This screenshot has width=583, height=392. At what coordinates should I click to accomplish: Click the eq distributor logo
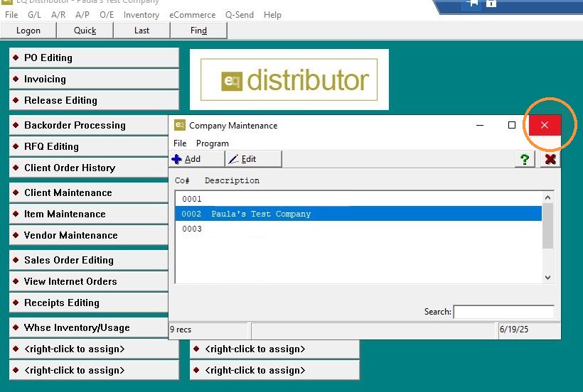click(x=289, y=80)
